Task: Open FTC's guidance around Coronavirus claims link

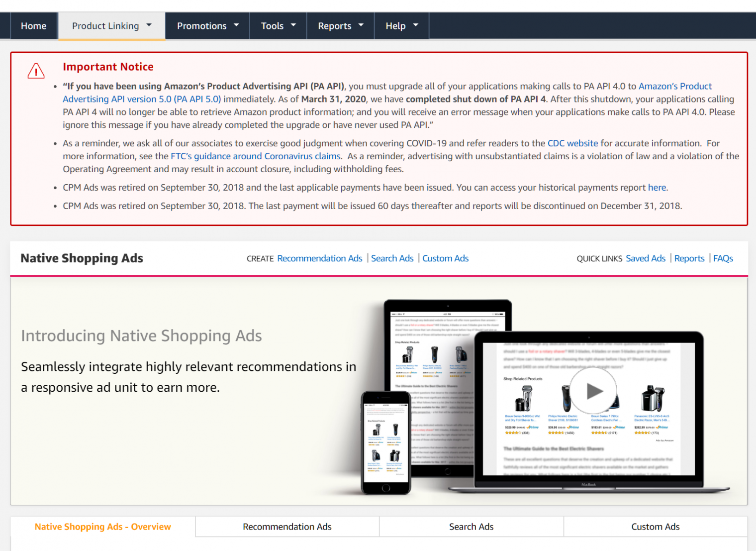Action: click(256, 156)
